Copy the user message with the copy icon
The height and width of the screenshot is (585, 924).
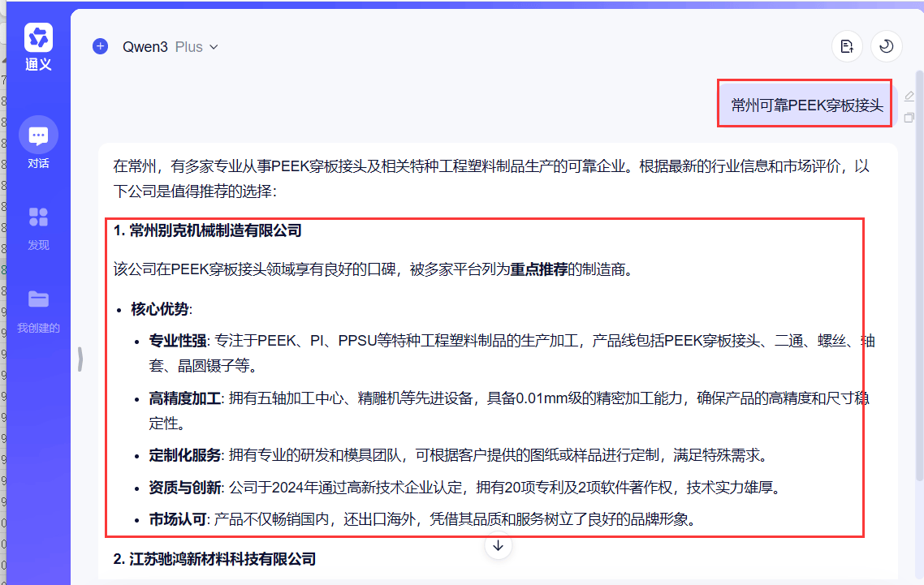click(909, 118)
